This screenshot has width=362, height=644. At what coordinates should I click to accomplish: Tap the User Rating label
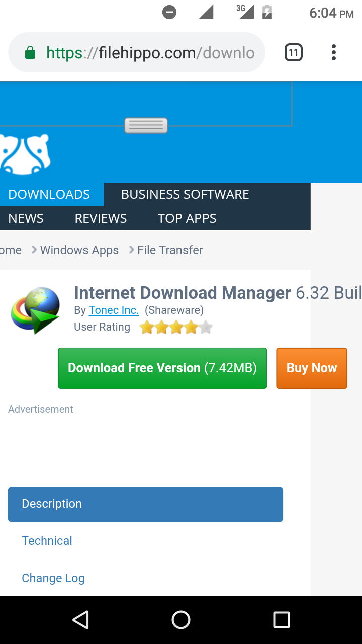click(102, 327)
